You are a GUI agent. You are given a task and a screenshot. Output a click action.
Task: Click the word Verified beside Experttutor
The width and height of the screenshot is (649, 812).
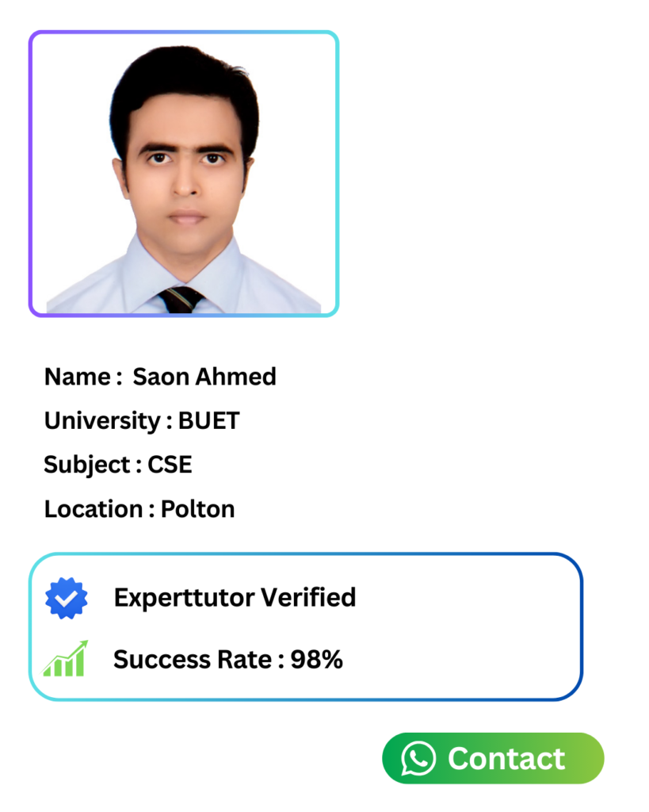[x=307, y=597]
